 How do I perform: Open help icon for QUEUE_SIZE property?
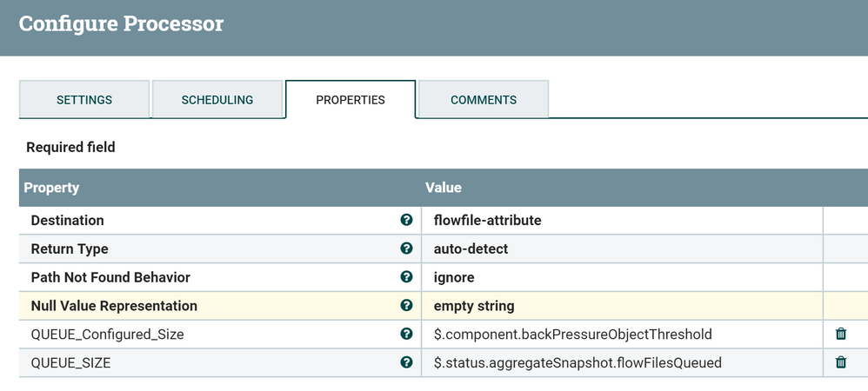point(406,362)
